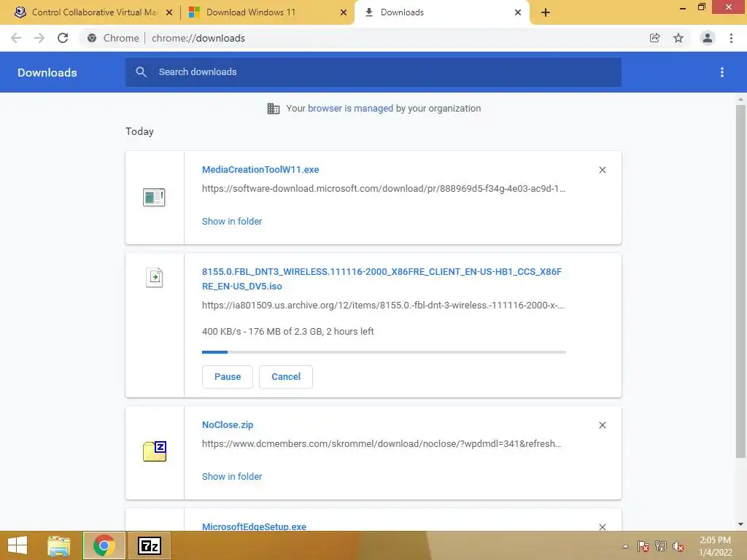Click MediaCreationToolW11.exe file icon
The width and height of the screenshot is (747, 560).
coord(154,197)
